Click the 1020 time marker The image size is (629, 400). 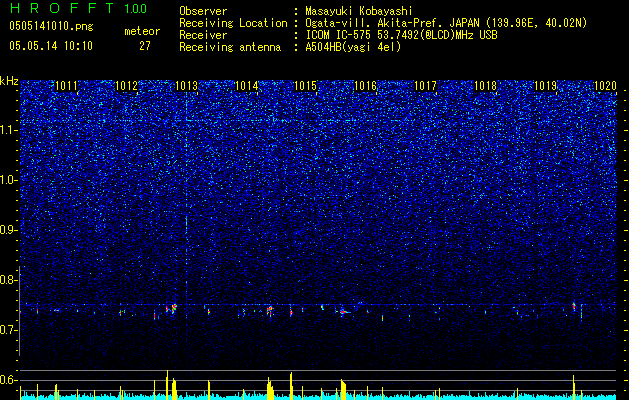(605, 86)
